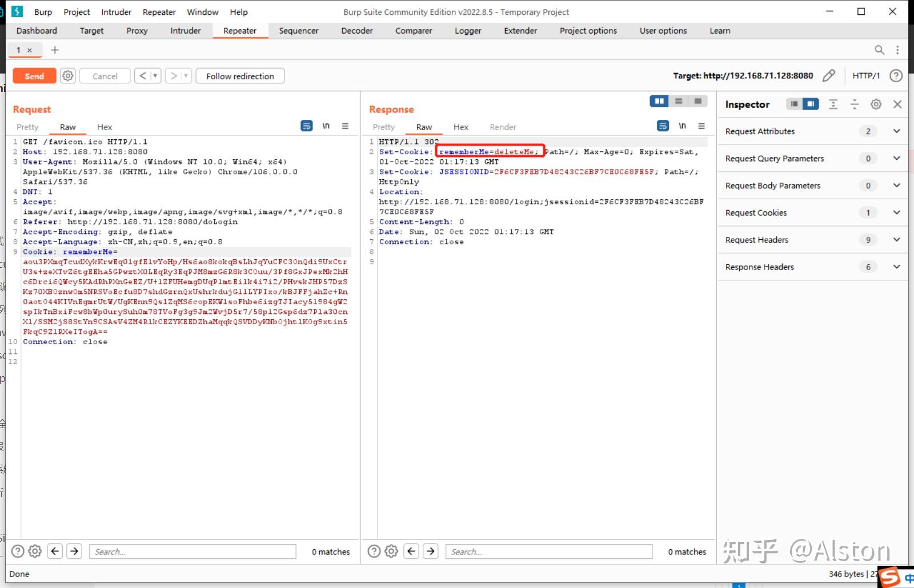The height and width of the screenshot is (588, 914).
Task: Edit the target with pencil icon
Action: click(x=829, y=75)
